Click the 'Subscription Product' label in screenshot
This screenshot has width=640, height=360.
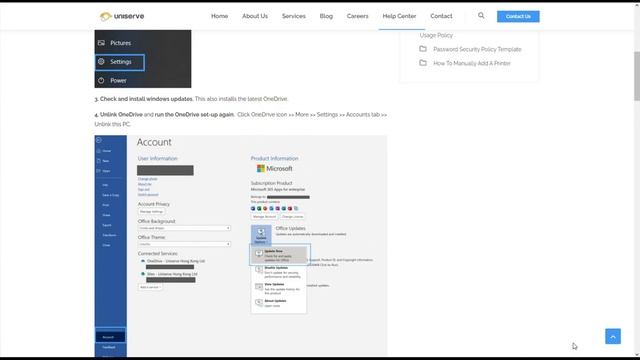(271, 183)
